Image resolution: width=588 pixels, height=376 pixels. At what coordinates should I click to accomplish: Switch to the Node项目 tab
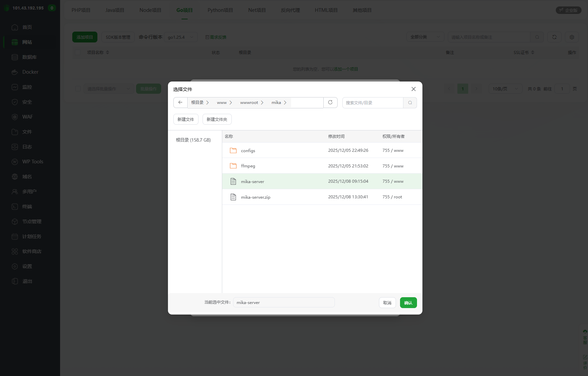click(150, 10)
